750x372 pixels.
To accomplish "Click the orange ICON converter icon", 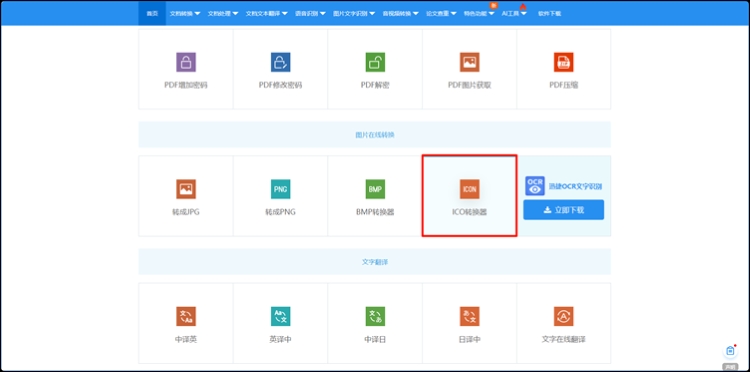I will pyautogui.click(x=470, y=189).
